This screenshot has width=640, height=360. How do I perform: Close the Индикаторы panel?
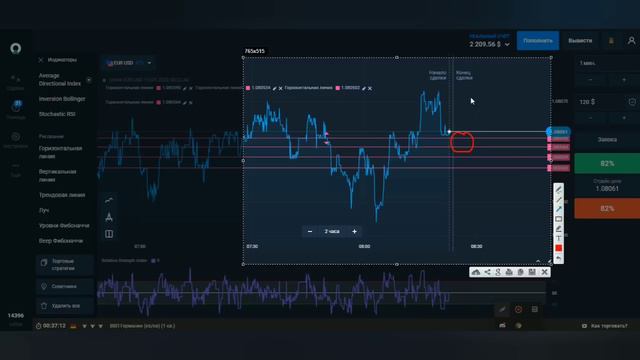41,60
